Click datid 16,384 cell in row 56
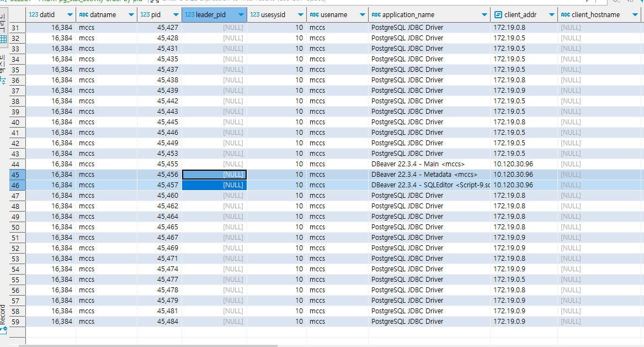This screenshot has height=347, width=644. (51, 290)
